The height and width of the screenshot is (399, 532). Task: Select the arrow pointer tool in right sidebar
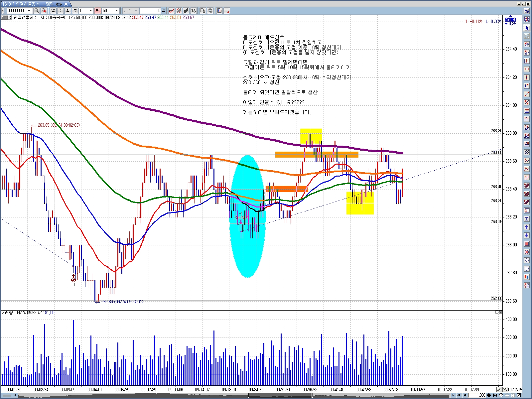tap(527, 28)
